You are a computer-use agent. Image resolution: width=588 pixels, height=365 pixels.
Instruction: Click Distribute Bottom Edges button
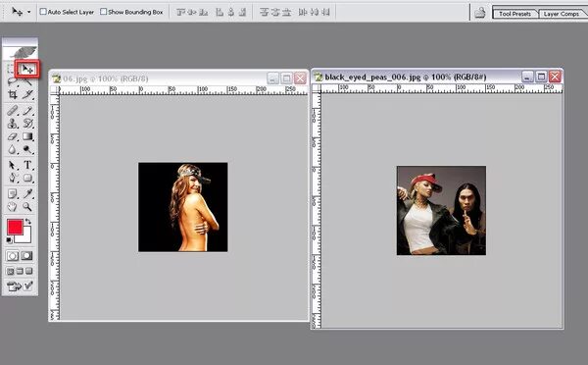(287, 12)
